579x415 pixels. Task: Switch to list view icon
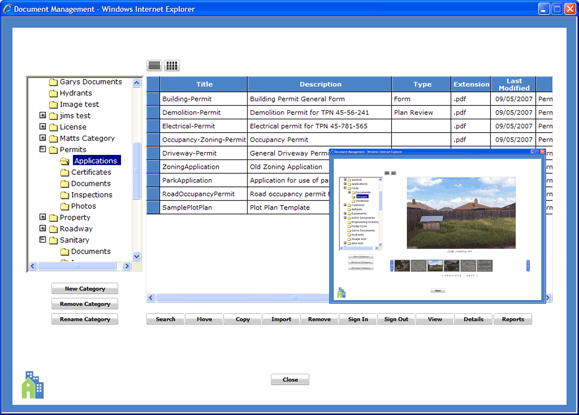click(x=154, y=65)
